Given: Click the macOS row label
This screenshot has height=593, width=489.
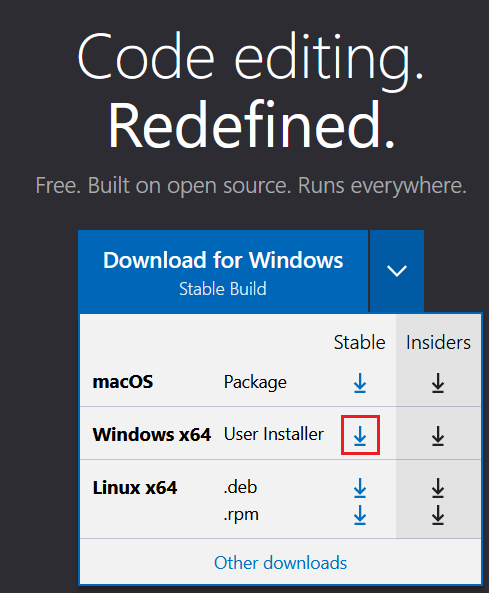Looking at the screenshot, I should coord(123,382).
